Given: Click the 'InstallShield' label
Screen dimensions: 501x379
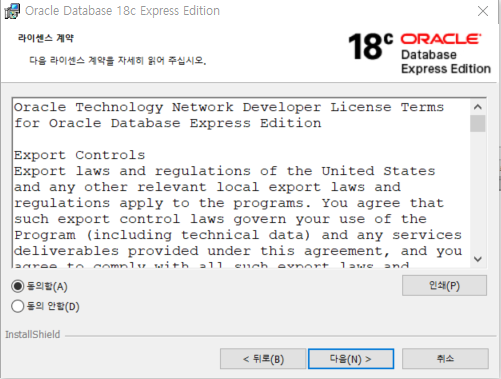Looking at the screenshot, I should click(x=33, y=334).
